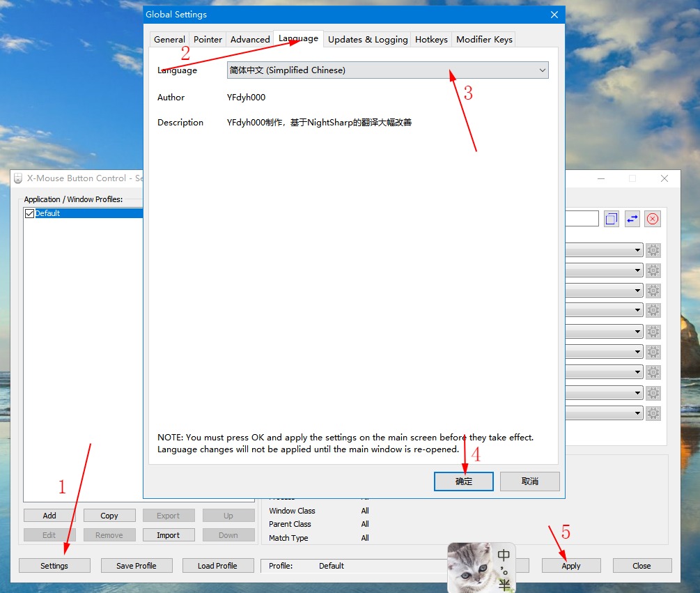Switch to the Hotkeys tab
Viewport: 700px width, 593px height.
point(431,39)
